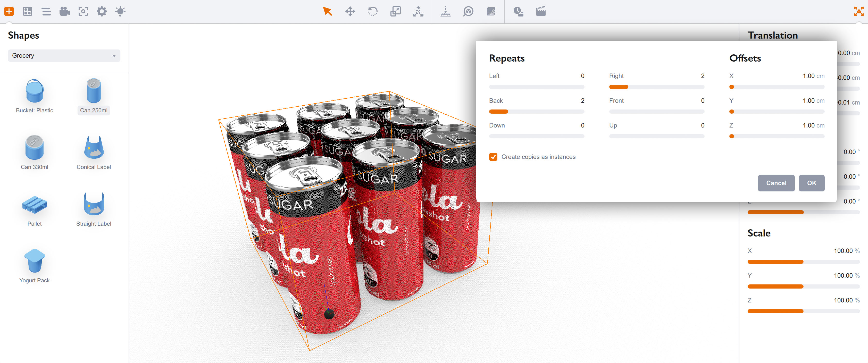Click the fit-to-view magnifier icon

[468, 11]
